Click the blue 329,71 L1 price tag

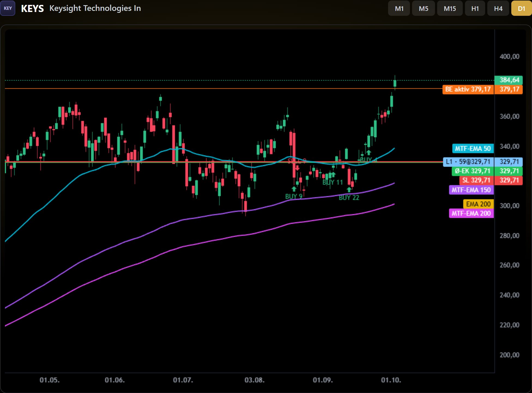pos(509,162)
